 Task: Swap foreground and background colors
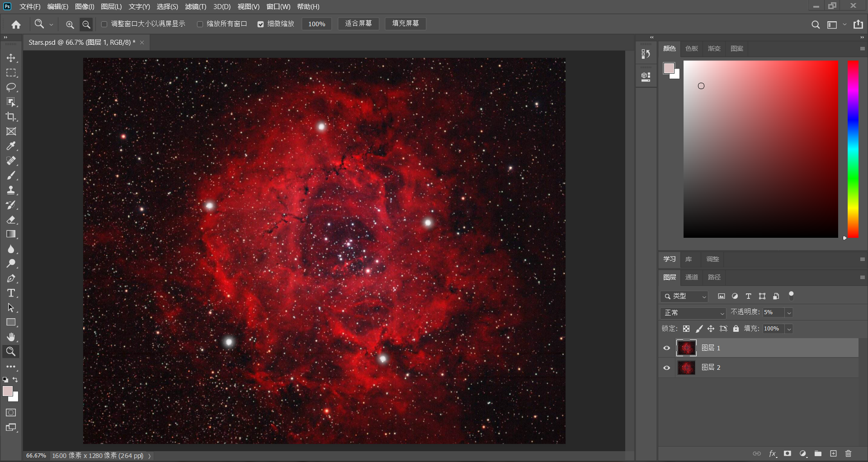[15, 380]
